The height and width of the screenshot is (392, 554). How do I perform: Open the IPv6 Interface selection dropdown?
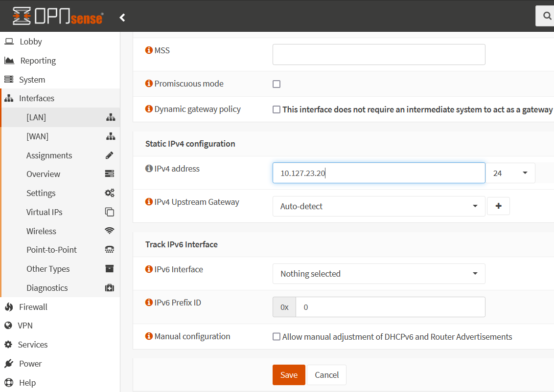(x=378, y=274)
